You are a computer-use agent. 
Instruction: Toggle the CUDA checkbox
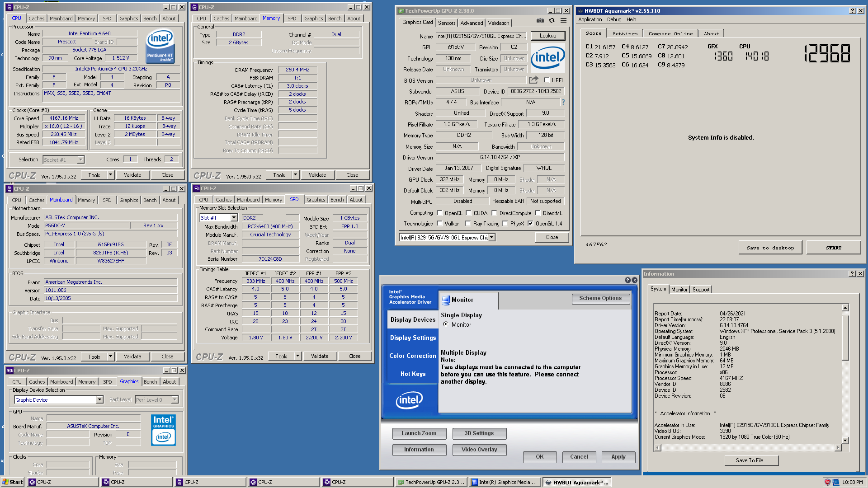[468, 213]
